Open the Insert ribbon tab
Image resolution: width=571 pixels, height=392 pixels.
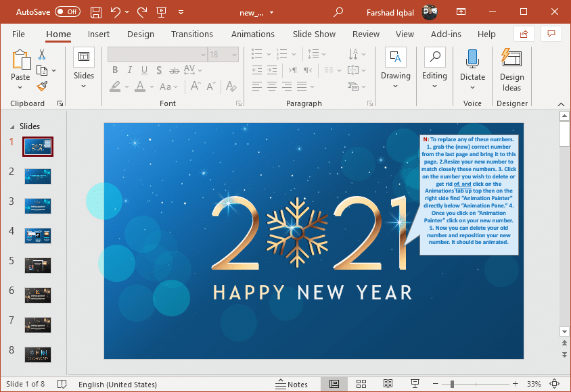[x=99, y=34]
